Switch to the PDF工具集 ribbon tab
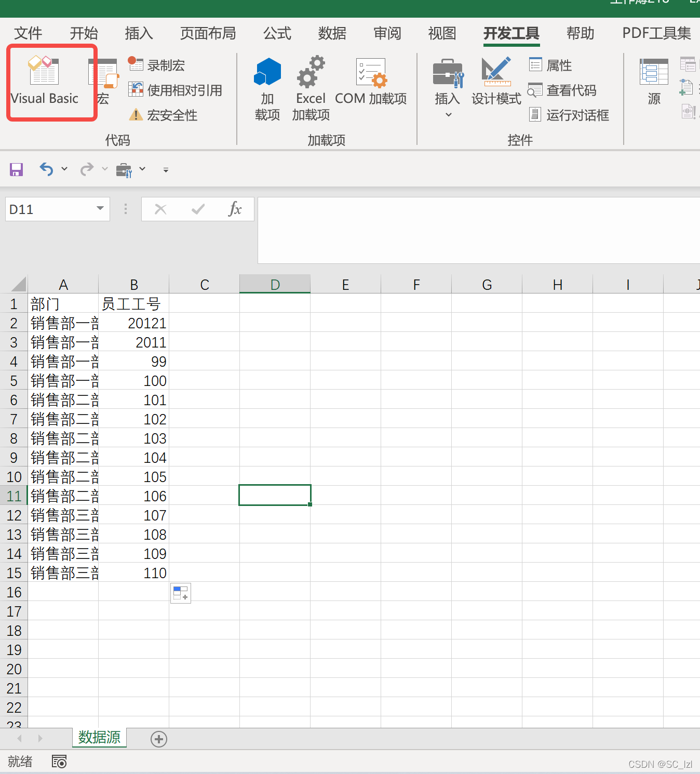700x774 pixels. (x=656, y=33)
